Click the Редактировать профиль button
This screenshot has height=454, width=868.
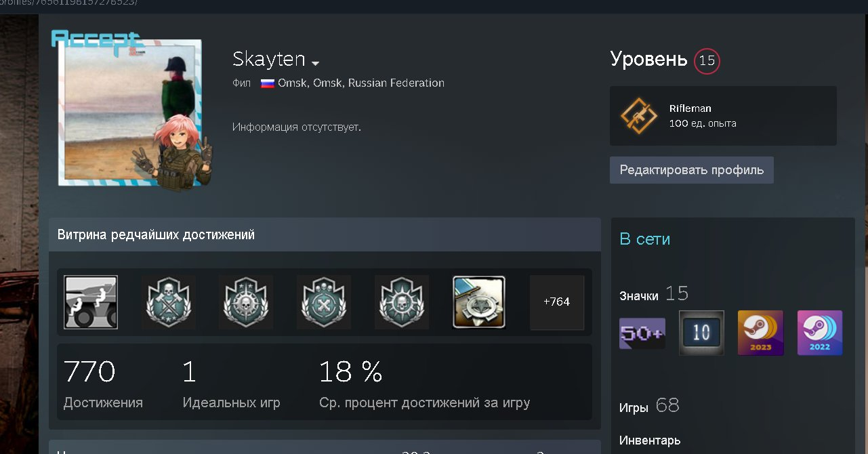(x=692, y=170)
